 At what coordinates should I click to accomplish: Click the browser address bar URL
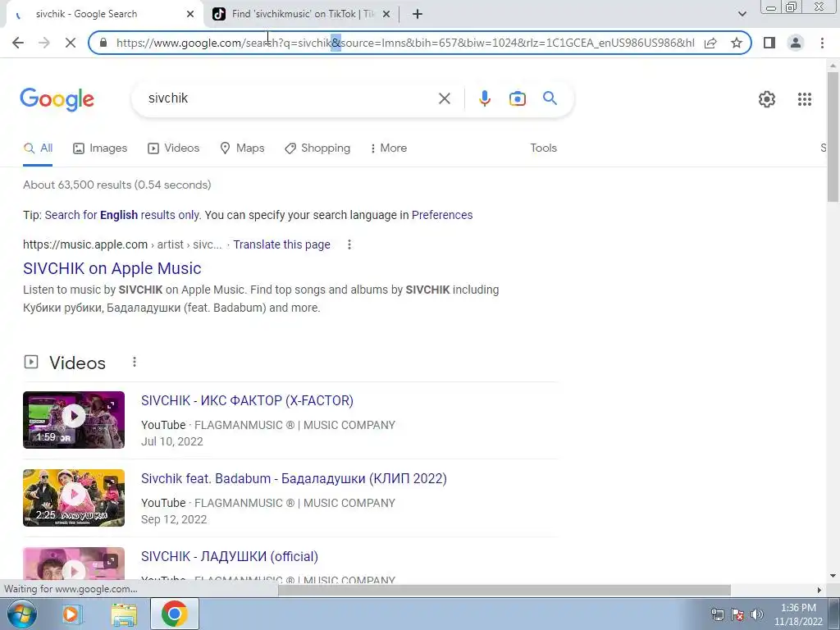[405, 43]
